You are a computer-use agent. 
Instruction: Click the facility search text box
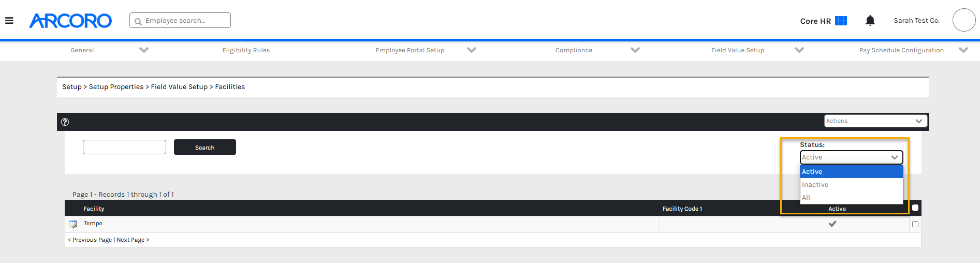pos(124,147)
